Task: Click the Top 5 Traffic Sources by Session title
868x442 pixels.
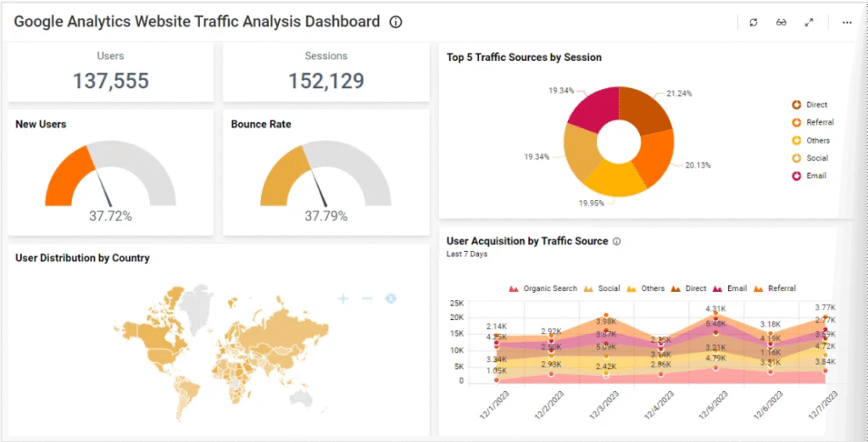Action: point(524,57)
